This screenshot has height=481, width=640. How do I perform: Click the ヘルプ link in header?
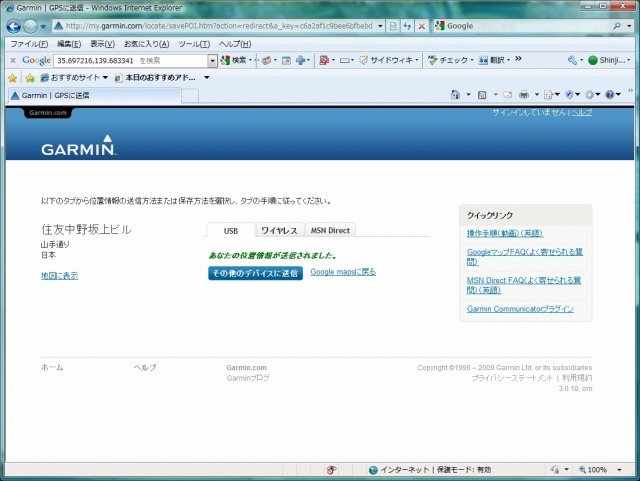point(581,113)
